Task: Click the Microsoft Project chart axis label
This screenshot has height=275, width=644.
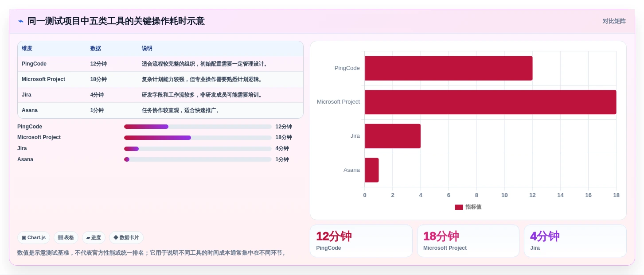Action: pyautogui.click(x=338, y=102)
